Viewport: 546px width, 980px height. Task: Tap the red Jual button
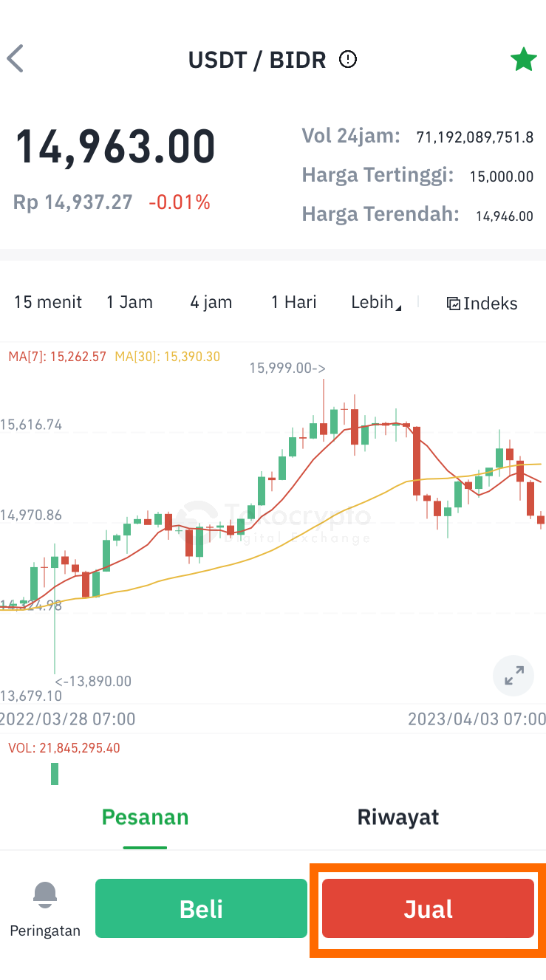[428, 908]
